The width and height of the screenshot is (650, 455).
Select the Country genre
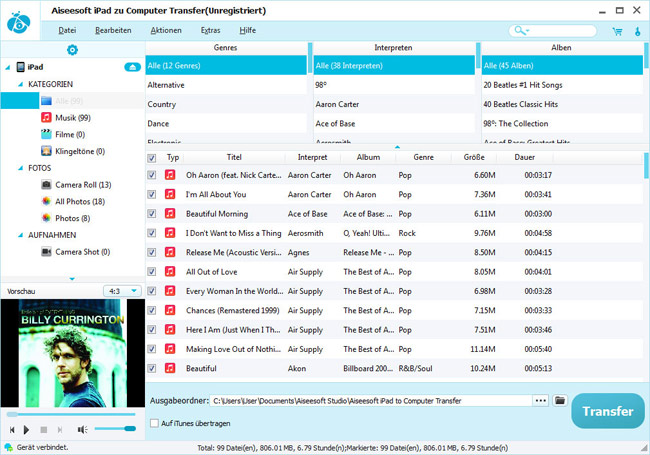click(x=226, y=104)
